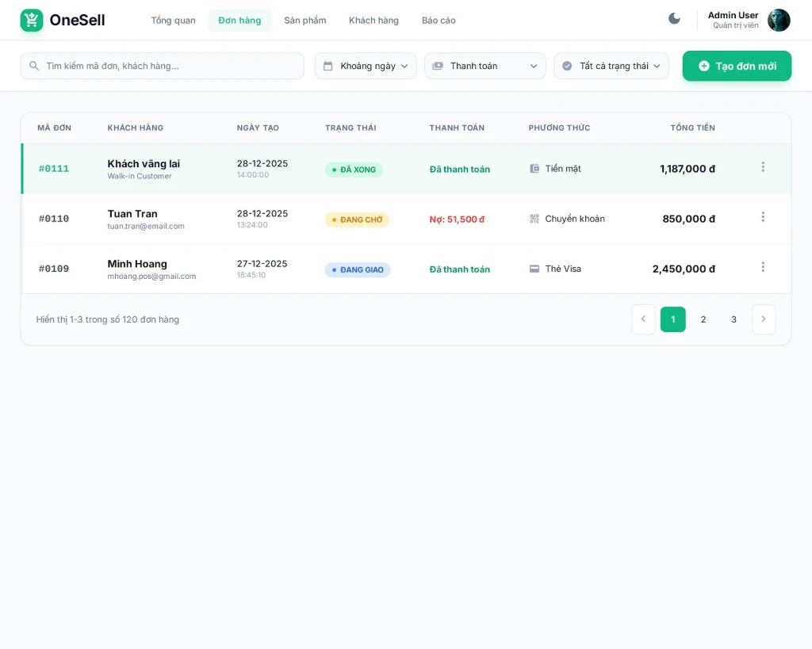Click the Tạo đơn mới button

[737, 66]
